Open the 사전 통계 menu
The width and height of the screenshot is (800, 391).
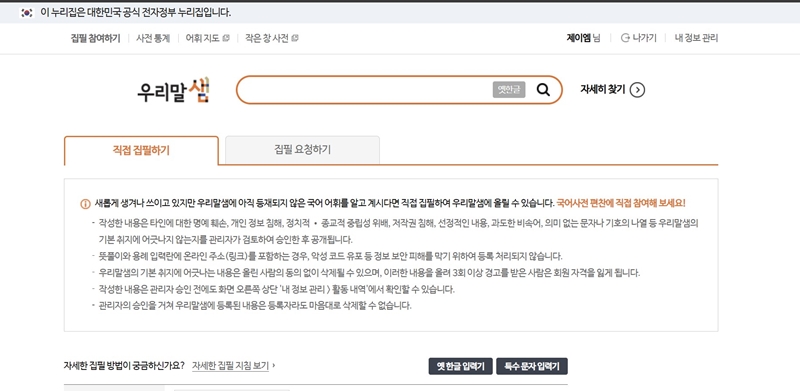[x=153, y=38]
